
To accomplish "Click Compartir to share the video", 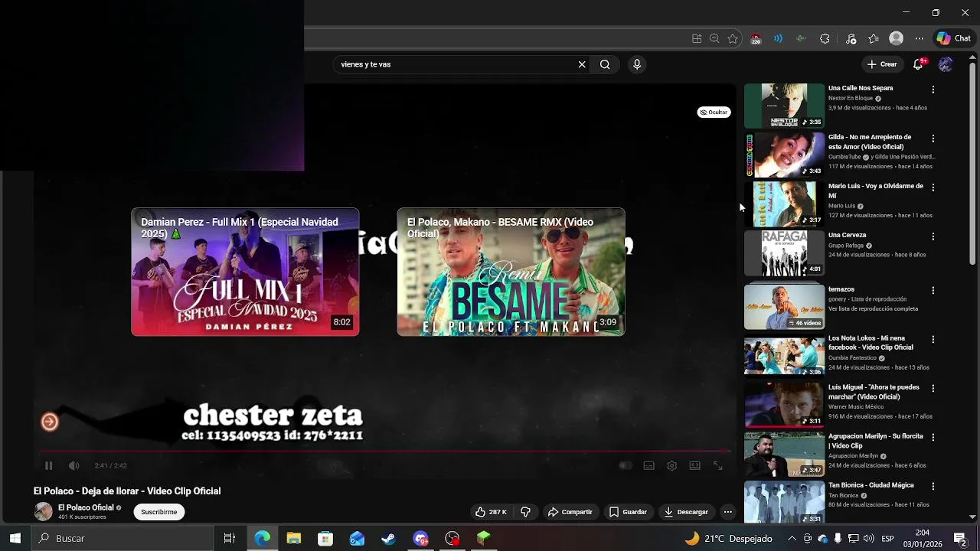I will pyautogui.click(x=570, y=512).
